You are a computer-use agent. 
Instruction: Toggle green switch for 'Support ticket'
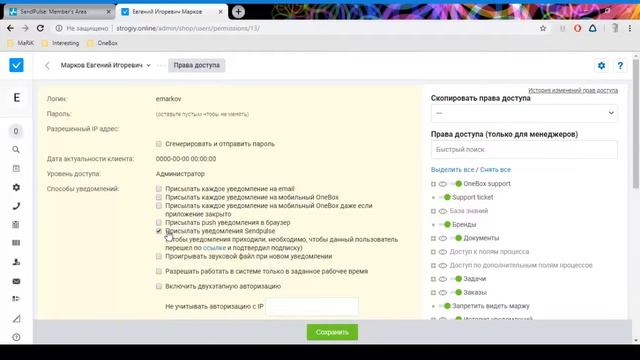[x=445, y=197]
